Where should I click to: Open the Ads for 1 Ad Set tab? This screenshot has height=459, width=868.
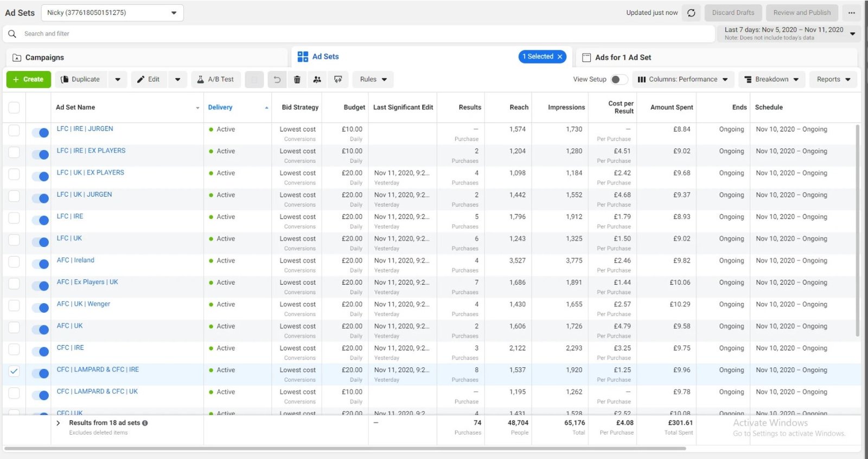point(623,58)
